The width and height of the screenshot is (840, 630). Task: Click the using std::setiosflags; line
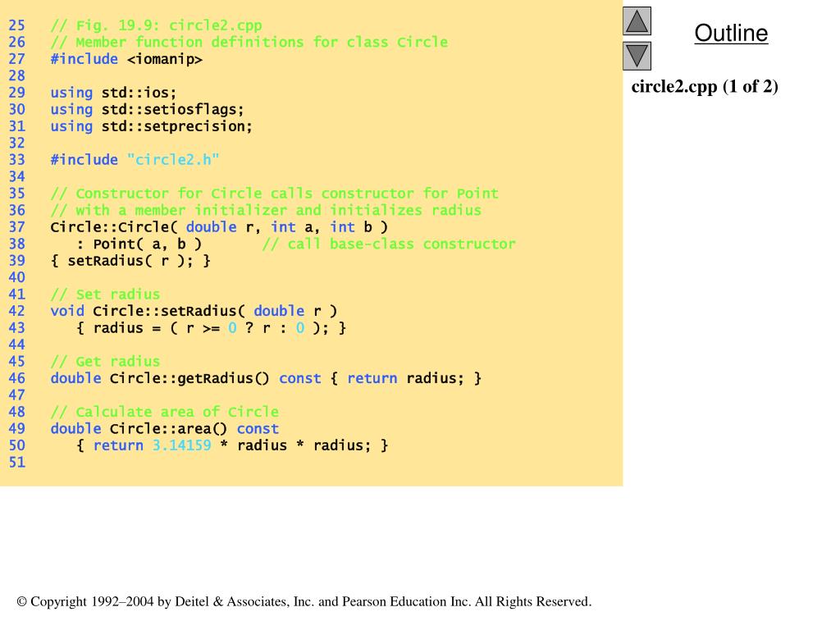[x=148, y=109]
